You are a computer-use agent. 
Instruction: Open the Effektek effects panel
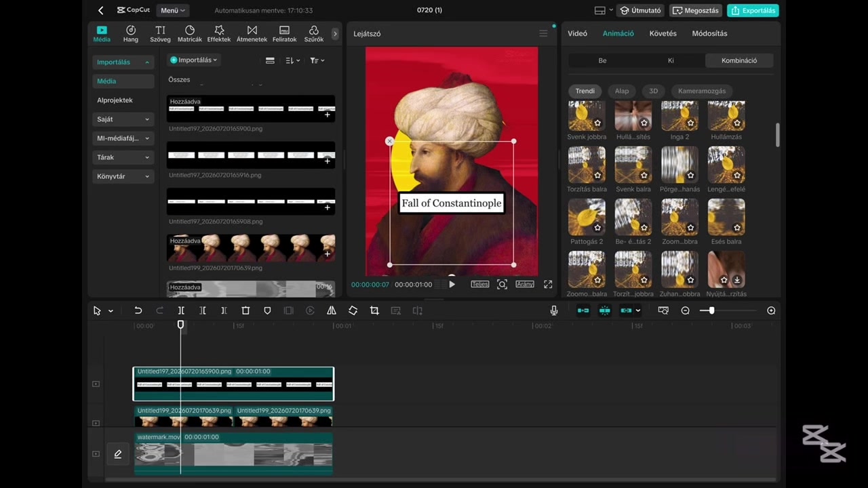(x=219, y=34)
